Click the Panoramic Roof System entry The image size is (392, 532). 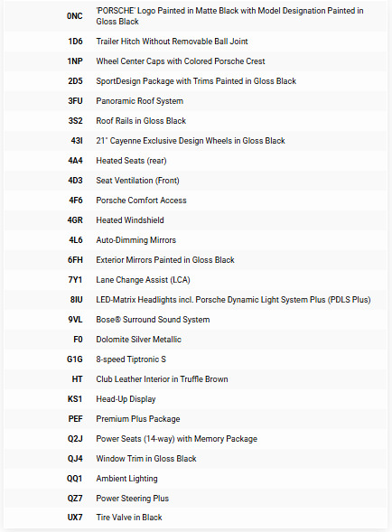(x=139, y=101)
